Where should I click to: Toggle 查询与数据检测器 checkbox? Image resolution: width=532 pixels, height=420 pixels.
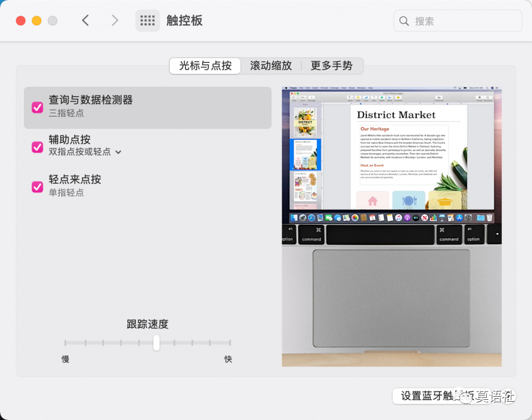click(37, 107)
